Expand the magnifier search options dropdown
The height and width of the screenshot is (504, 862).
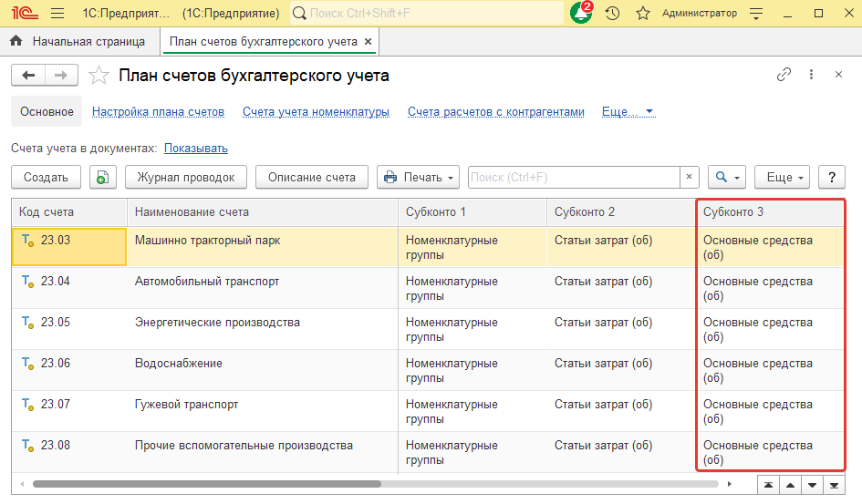pos(728,178)
